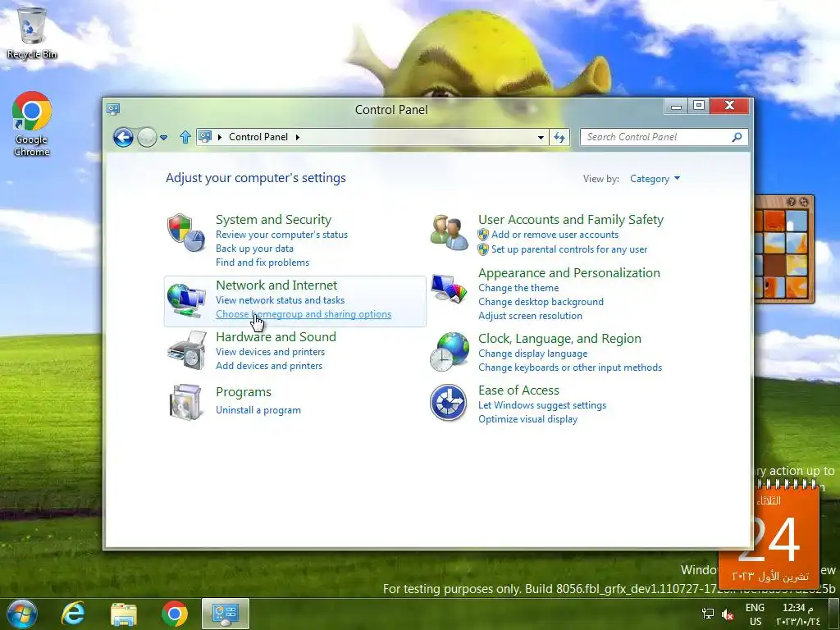
Task: Open Back up your data
Action: tap(254, 249)
